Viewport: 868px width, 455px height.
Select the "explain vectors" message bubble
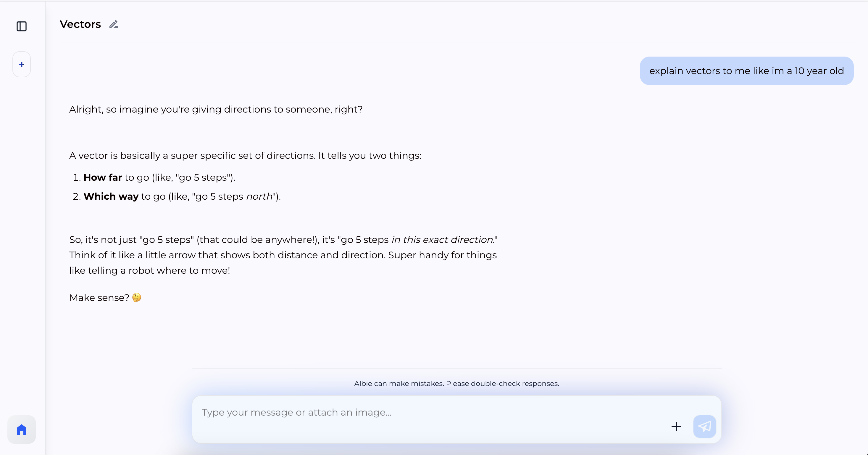(746, 71)
